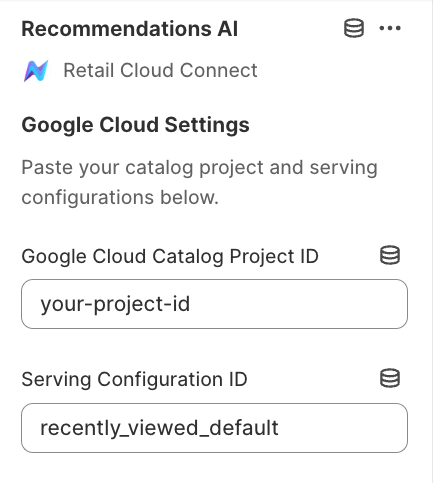The width and height of the screenshot is (433, 483).
Task: Click the Google Cloud Settings heading
Action: [135, 125]
